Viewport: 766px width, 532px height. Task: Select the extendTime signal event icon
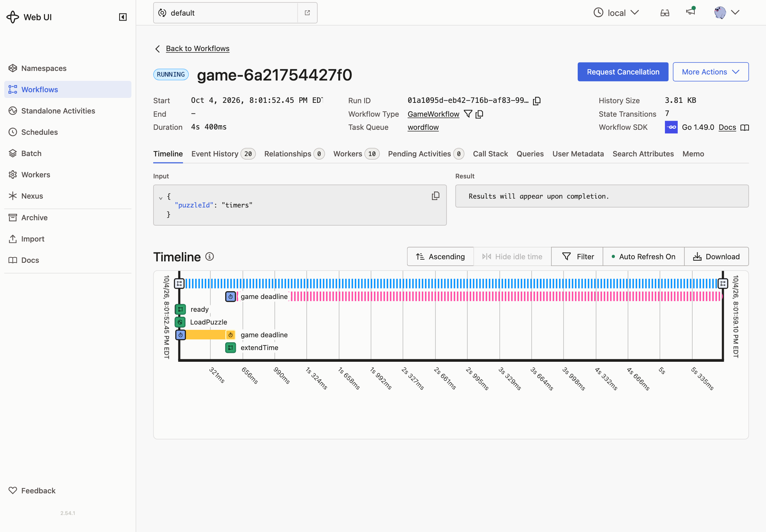[x=231, y=348]
